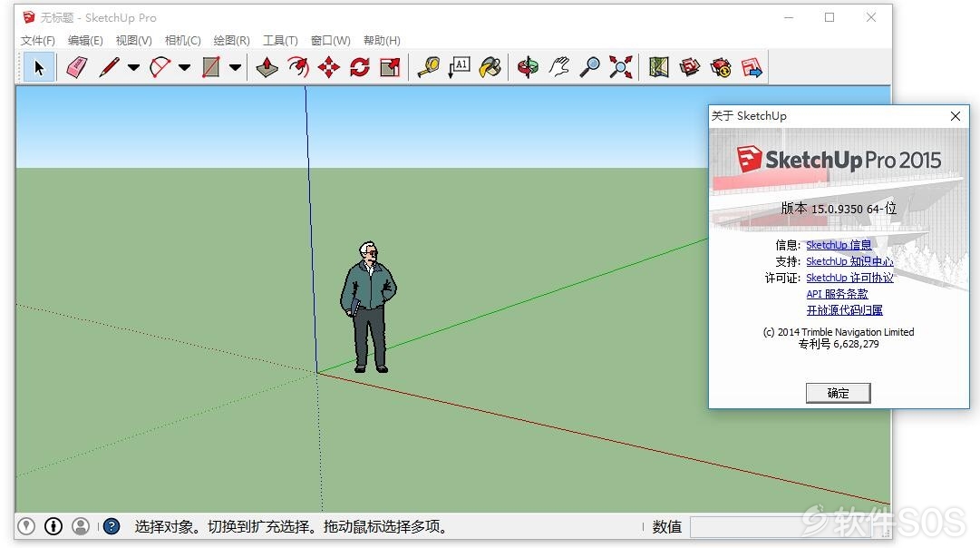Open the 绘图(R) menu
Viewport: 980px width, 548px height.
point(231,41)
